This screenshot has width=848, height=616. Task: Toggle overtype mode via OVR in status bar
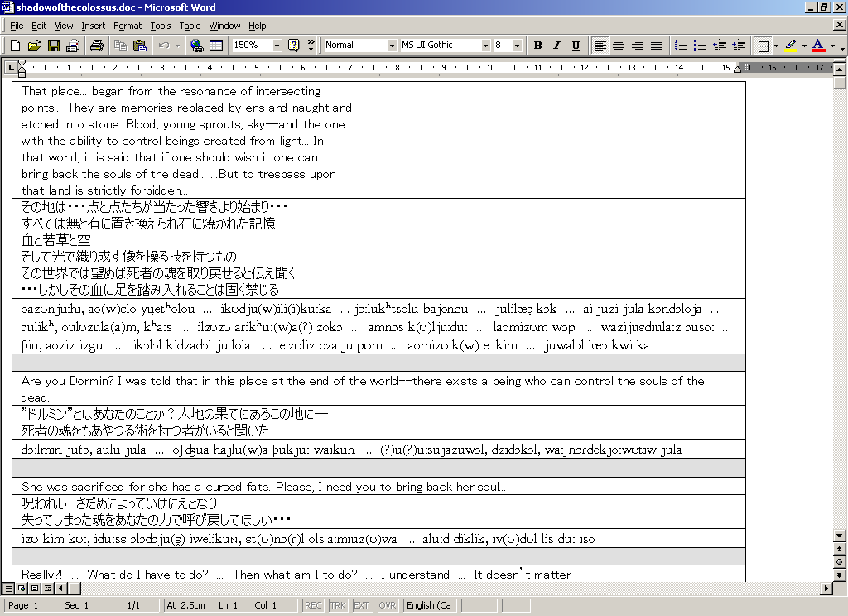387,605
